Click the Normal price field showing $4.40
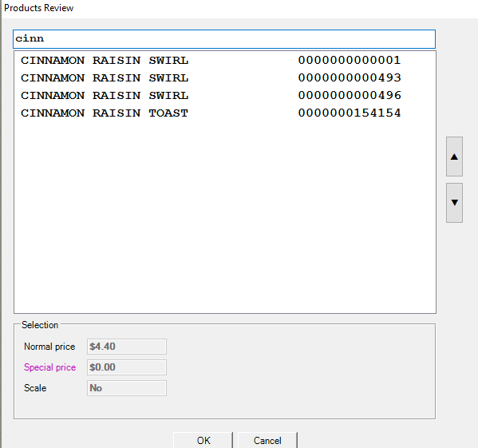478x448 pixels. click(127, 347)
